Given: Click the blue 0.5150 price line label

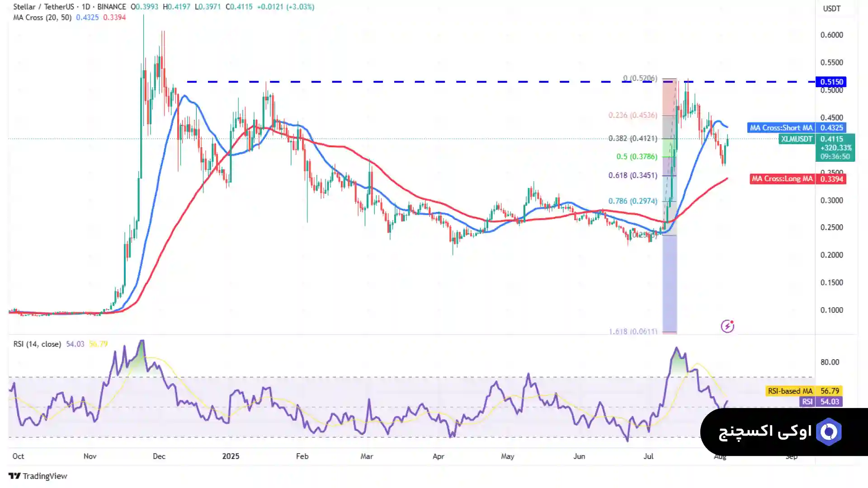Looking at the screenshot, I should (x=831, y=82).
